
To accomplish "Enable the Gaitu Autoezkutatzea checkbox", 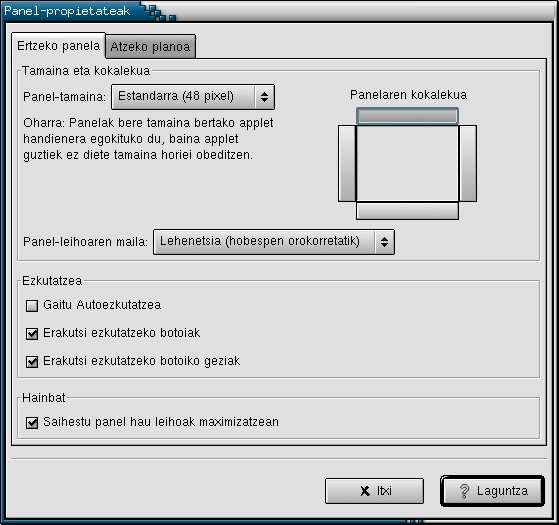I will 32,305.
